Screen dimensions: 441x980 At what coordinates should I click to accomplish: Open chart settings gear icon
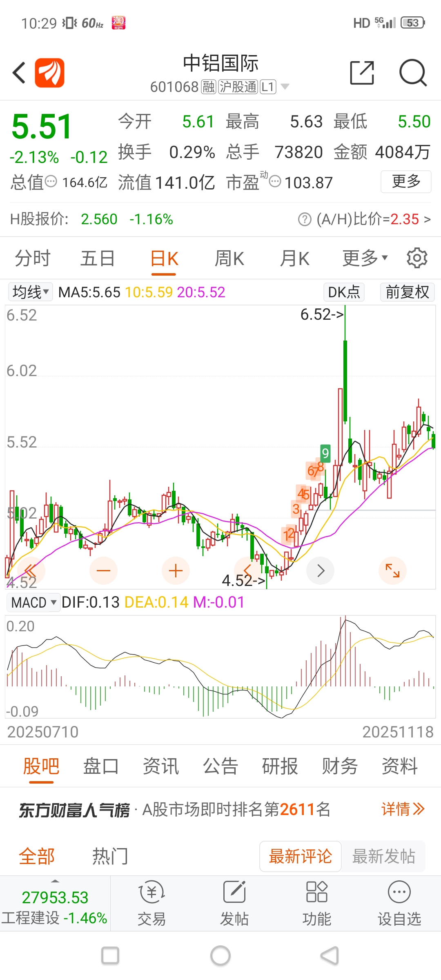[417, 258]
